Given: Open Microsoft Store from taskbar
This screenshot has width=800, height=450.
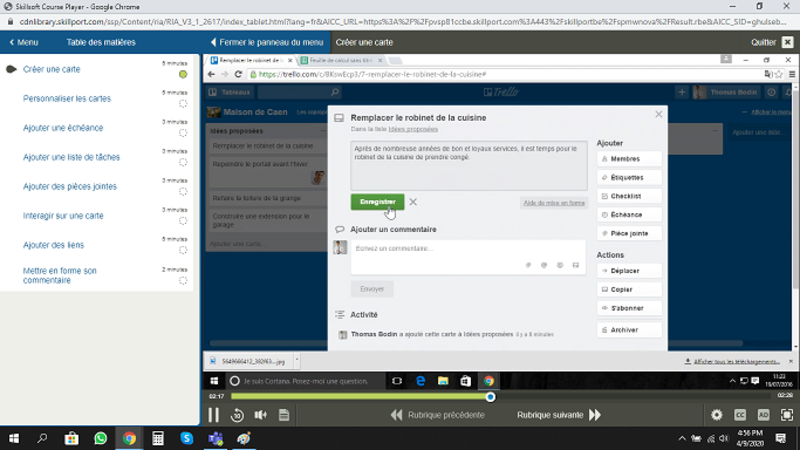Looking at the screenshot, I should point(71,438).
